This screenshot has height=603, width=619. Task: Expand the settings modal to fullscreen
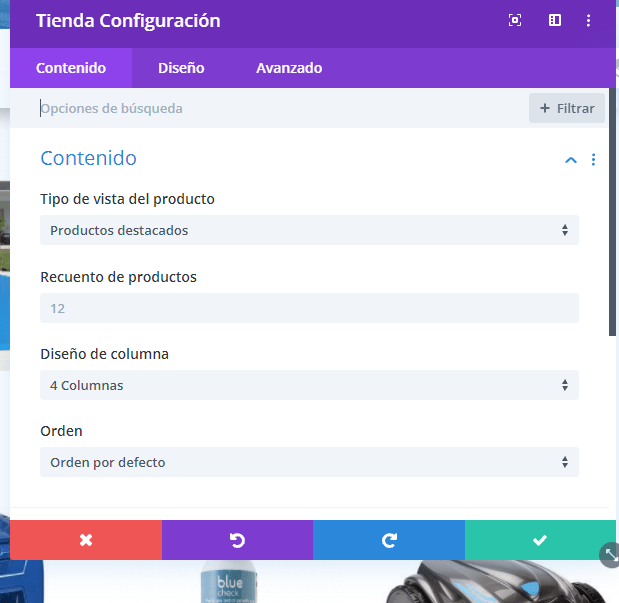tap(515, 20)
